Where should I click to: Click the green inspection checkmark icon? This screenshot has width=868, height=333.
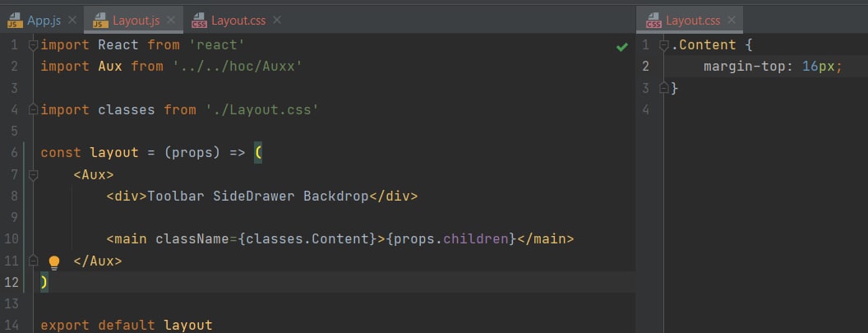[622, 47]
